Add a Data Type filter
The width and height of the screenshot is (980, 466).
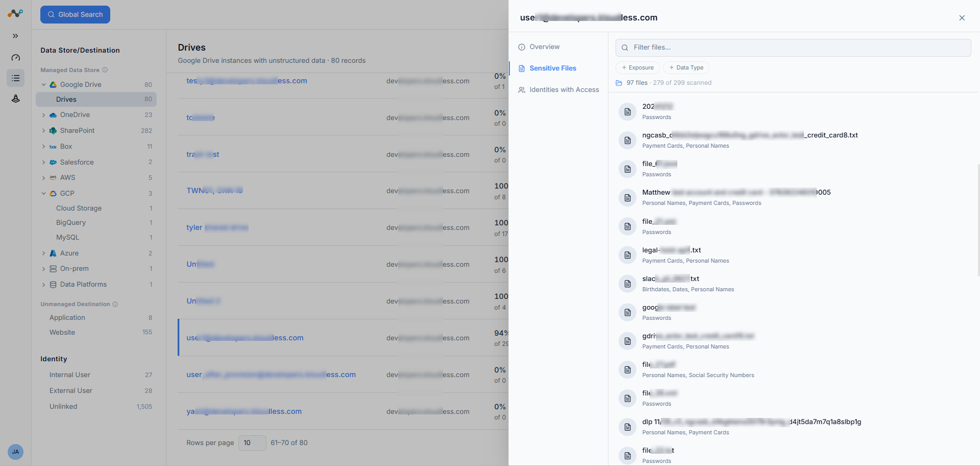(x=686, y=67)
